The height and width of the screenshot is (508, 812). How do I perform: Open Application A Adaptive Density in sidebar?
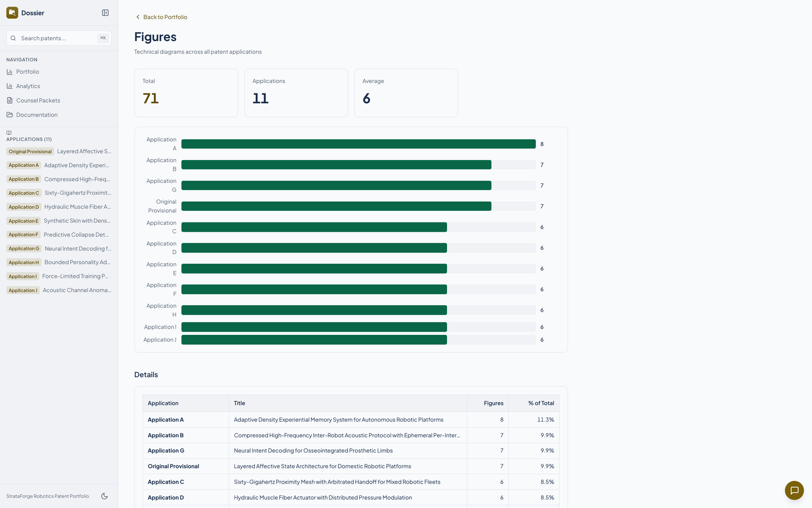coord(59,165)
